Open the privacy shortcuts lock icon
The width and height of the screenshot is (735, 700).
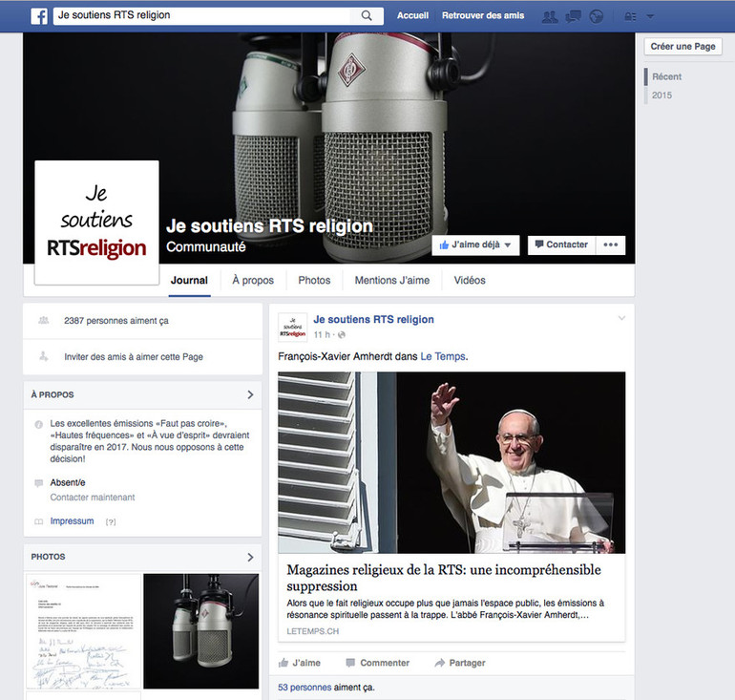630,17
